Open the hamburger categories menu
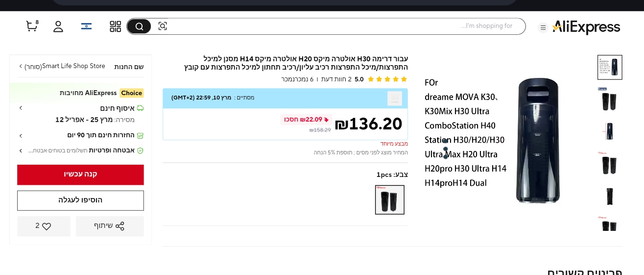644x275 pixels. click(x=543, y=27)
